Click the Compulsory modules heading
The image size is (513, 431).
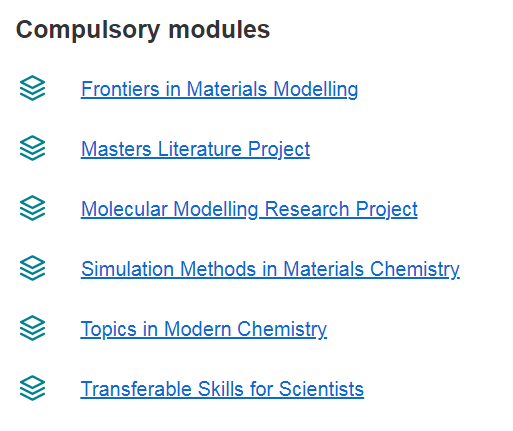pyautogui.click(x=143, y=31)
